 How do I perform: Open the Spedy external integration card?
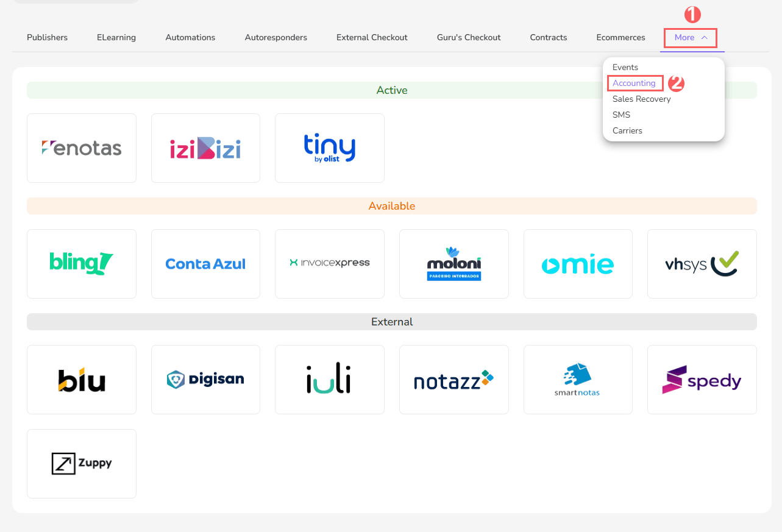click(702, 380)
